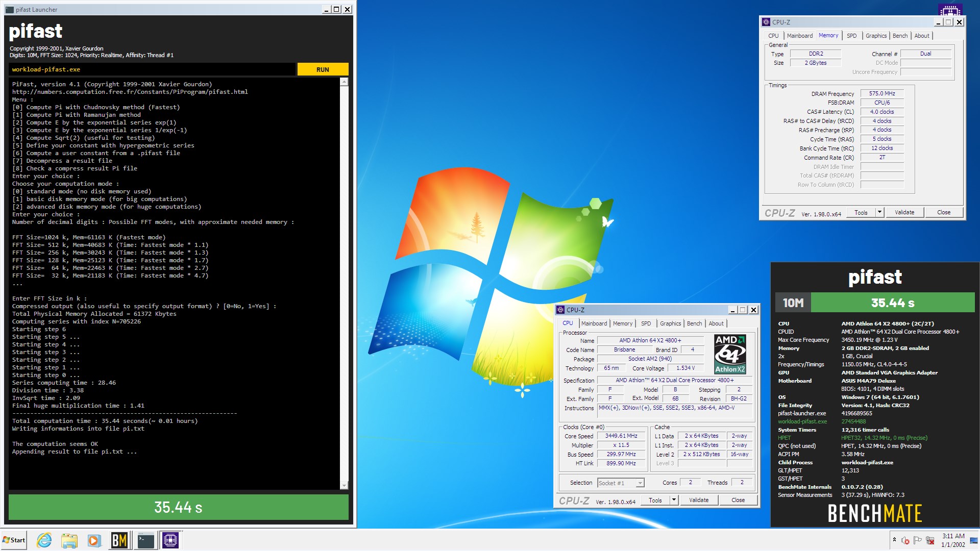Open Bench tab in upper CPU-Z window
980x551 pixels.
tap(900, 36)
